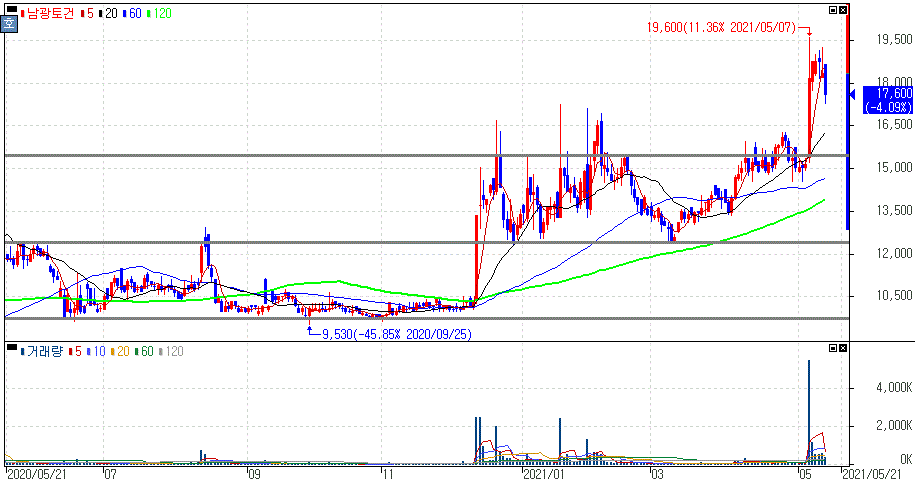Click the 13,500 price axis label
Viewport: 915px width, 483px height.
tap(895, 210)
